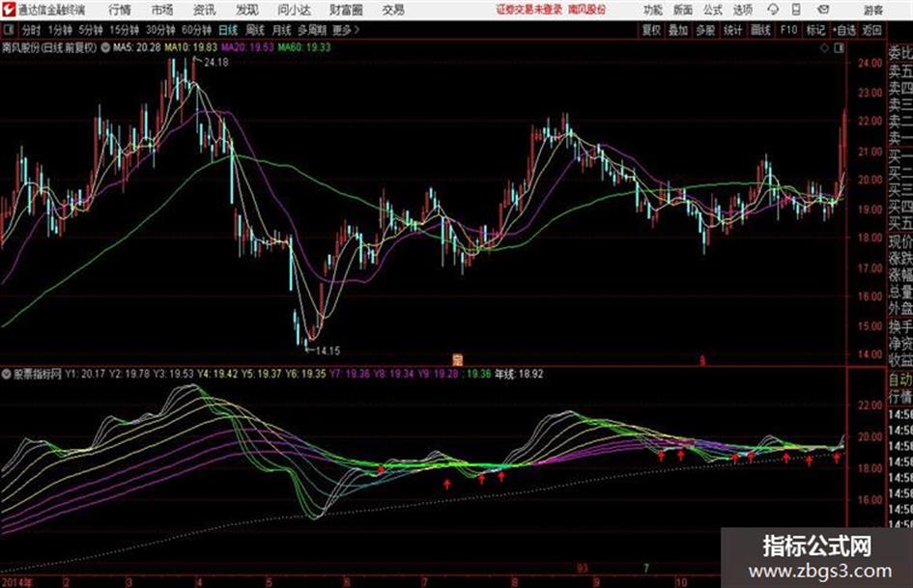Open the 发现 menu
The image size is (913, 588).
coord(247,10)
